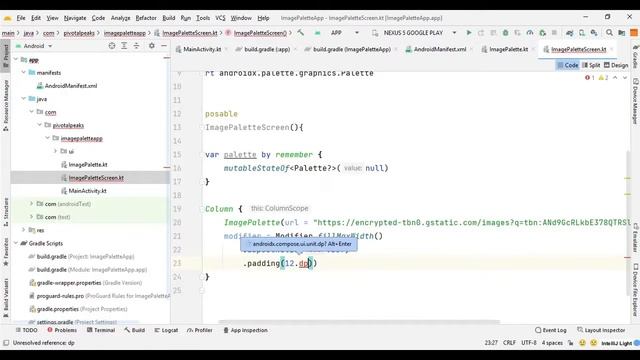Click the red error count indicator
The width and height of the screenshot is (640, 360).
coord(590,78)
